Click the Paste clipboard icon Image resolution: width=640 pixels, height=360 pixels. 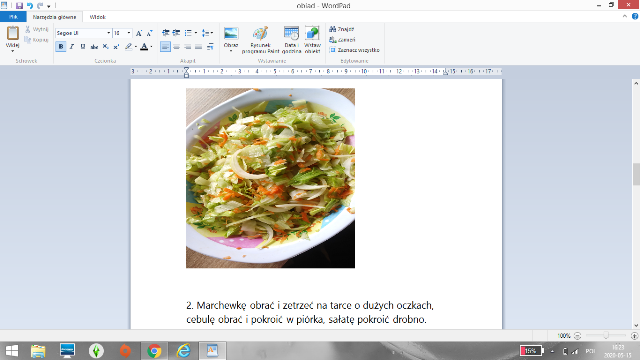(x=13, y=33)
